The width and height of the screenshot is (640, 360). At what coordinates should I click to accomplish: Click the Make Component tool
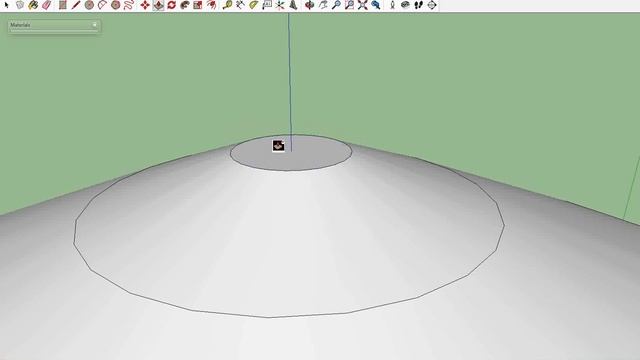tap(20, 5)
